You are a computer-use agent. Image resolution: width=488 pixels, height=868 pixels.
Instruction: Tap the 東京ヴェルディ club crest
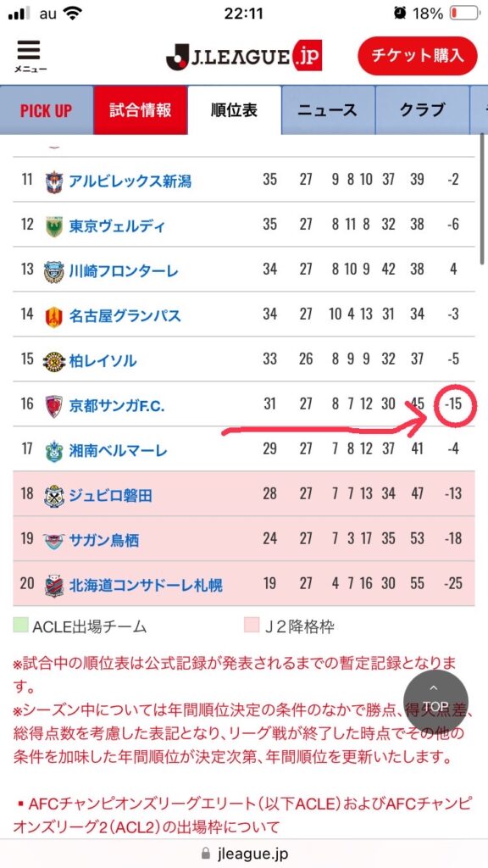[53, 226]
